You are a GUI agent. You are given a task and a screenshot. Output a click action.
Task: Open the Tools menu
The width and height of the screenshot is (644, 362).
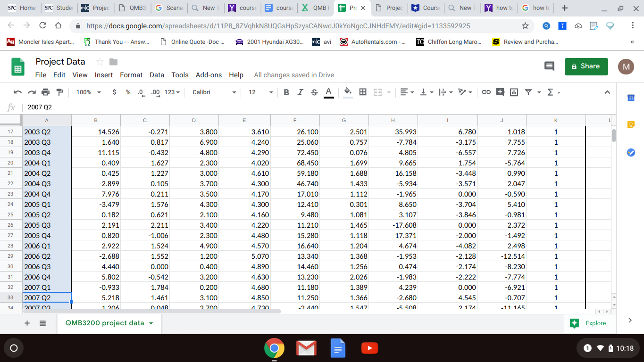point(180,75)
